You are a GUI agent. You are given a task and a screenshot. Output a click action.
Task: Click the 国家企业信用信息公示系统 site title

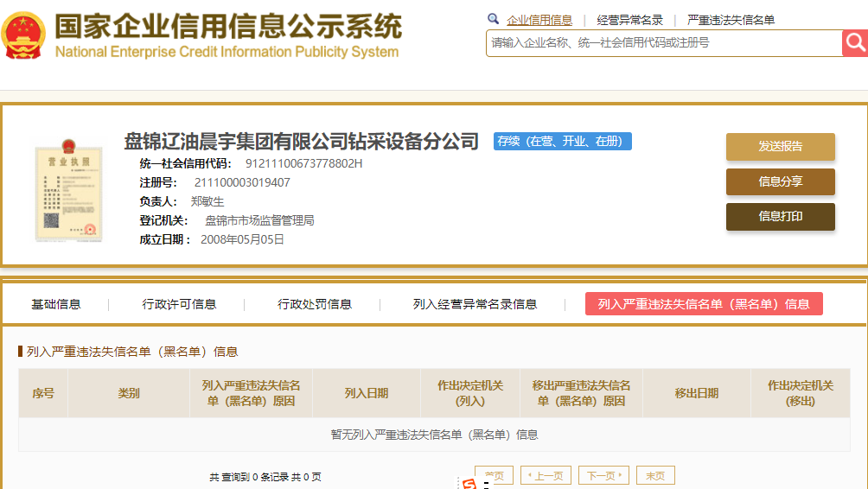tap(228, 27)
